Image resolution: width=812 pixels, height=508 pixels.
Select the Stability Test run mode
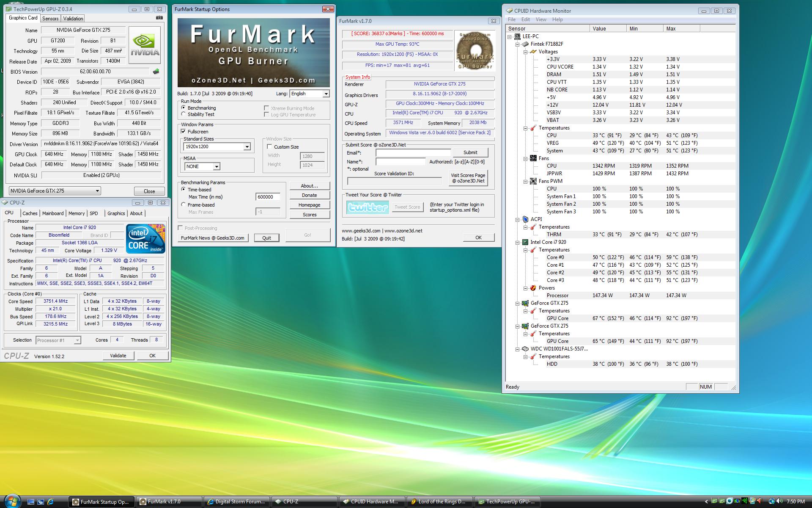coord(184,114)
